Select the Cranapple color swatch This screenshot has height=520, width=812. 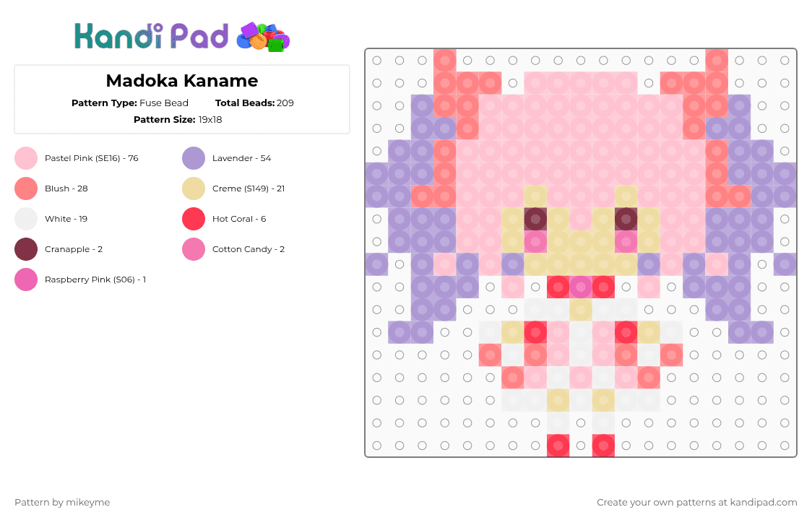26,249
